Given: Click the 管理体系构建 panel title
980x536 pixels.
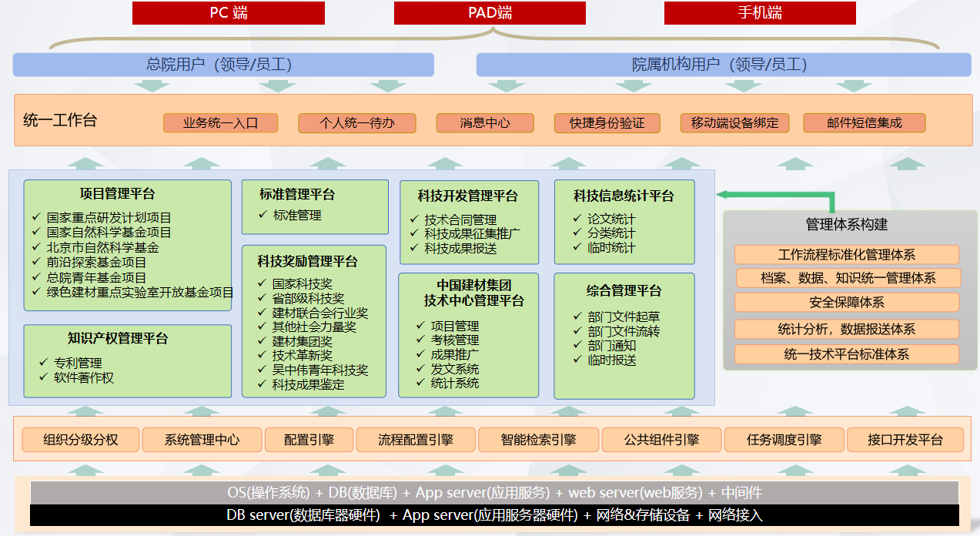Looking at the screenshot, I should coord(847,224).
